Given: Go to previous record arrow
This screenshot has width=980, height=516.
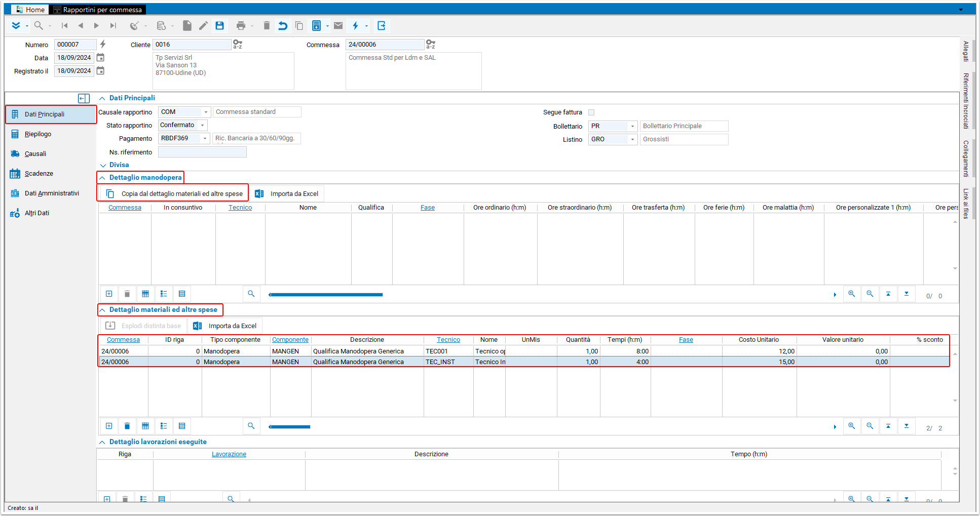Looking at the screenshot, I should (x=81, y=25).
